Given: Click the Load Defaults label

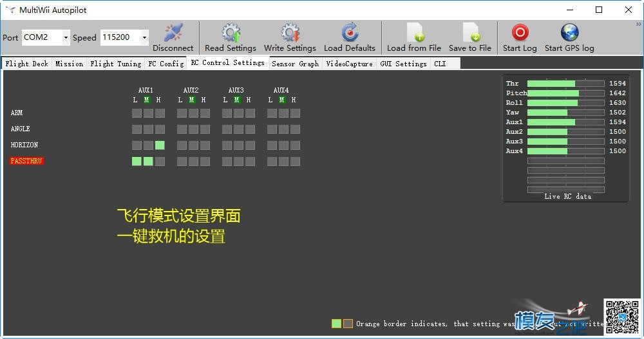Looking at the screenshot, I should [350, 48].
